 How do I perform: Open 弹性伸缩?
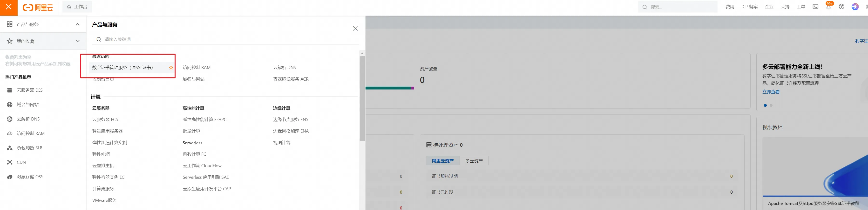pos(101,154)
